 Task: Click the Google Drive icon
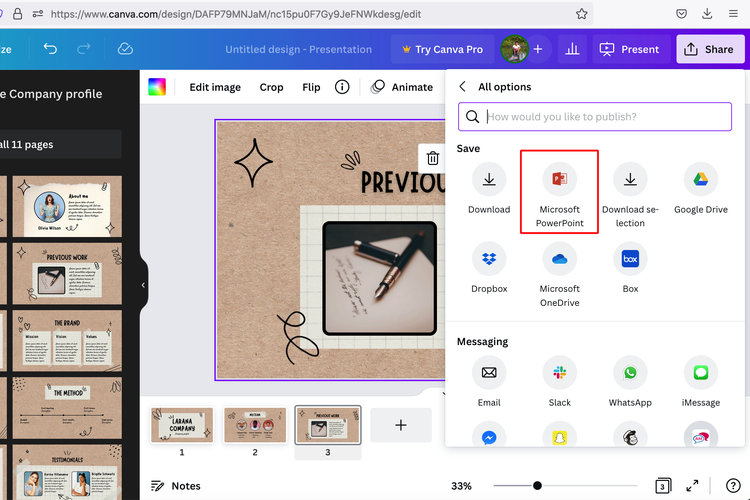point(700,180)
